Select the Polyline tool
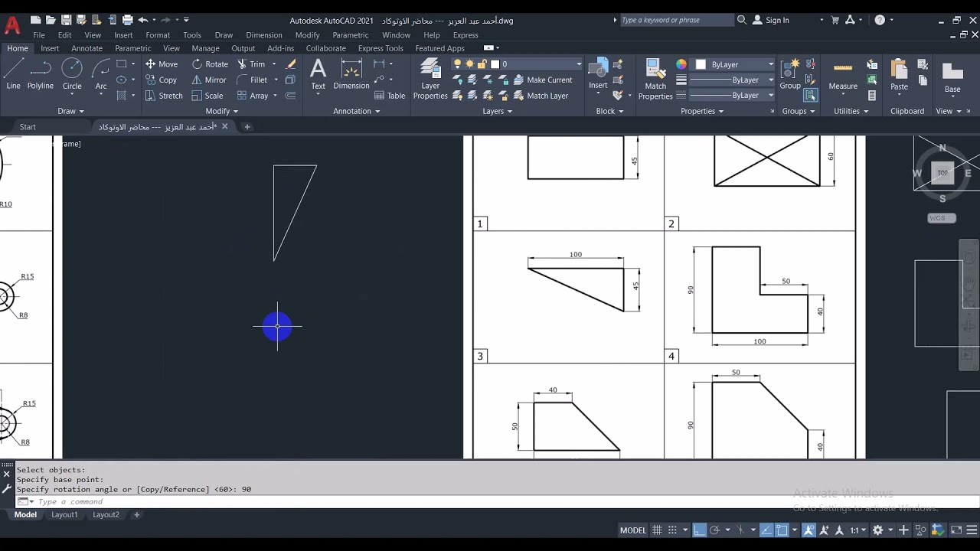This screenshot has width=980, height=551. 41,74
